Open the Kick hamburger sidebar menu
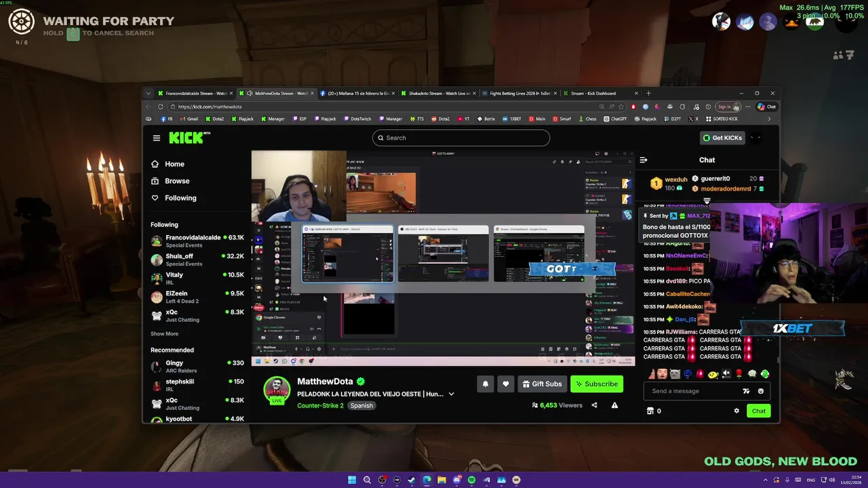Screen dimensions: 868x488 (x=157, y=138)
